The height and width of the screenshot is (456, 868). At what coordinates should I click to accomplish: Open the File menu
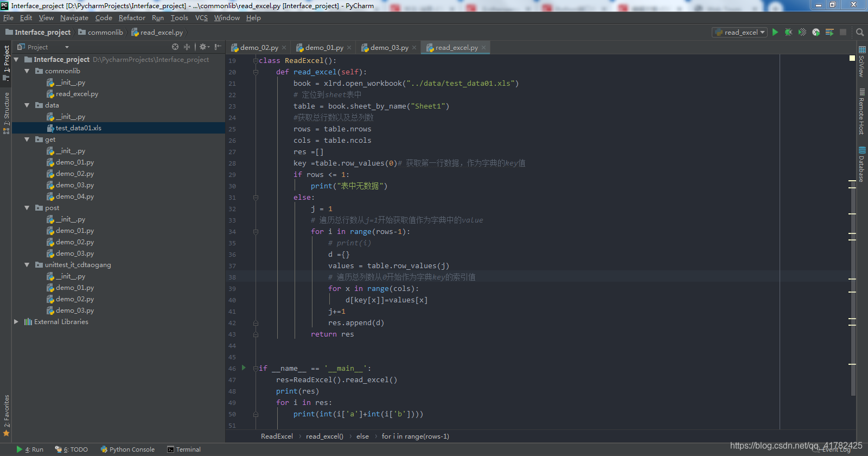pos(8,18)
